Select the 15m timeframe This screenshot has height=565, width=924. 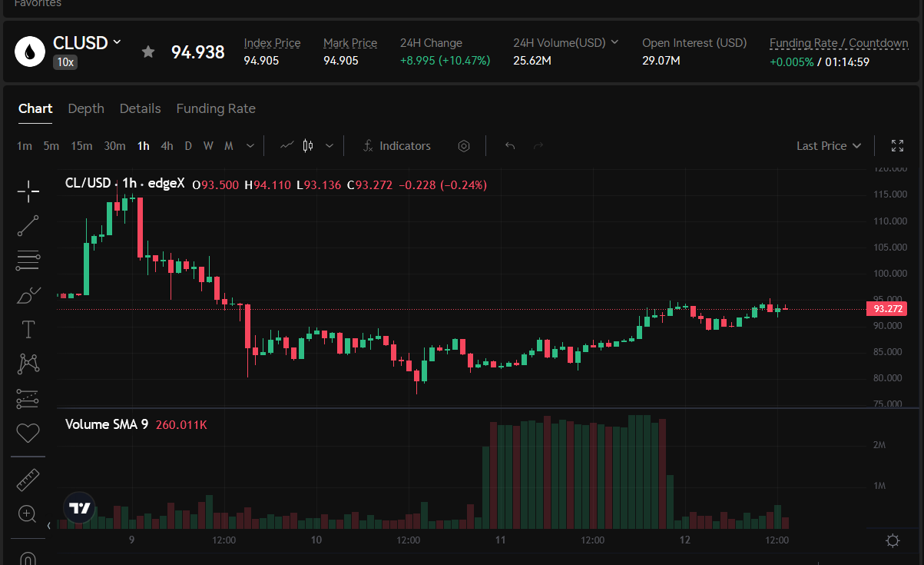tap(81, 146)
